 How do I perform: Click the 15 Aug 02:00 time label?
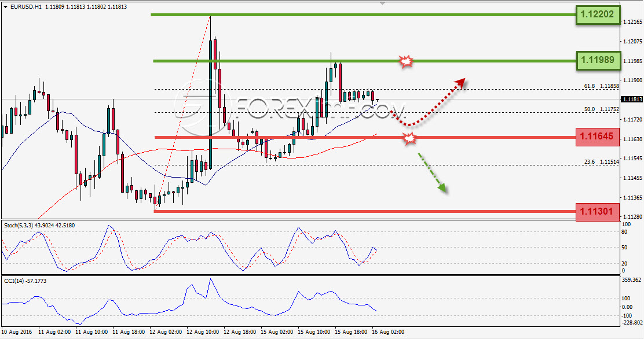coord(277,331)
